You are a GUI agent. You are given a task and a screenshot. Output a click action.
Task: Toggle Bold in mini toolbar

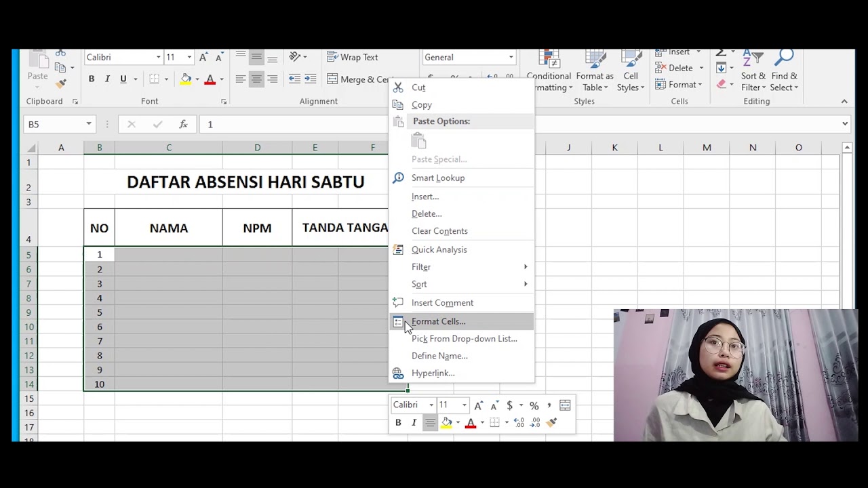[x=398, y=422]
